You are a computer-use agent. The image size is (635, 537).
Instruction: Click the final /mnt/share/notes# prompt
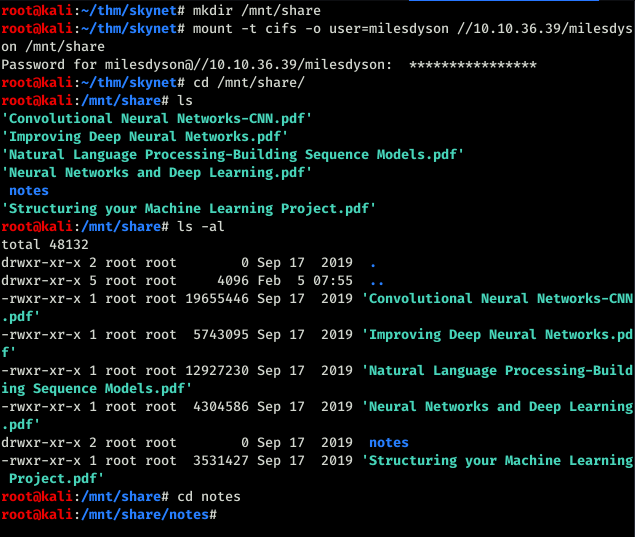(x=109, y=515)
